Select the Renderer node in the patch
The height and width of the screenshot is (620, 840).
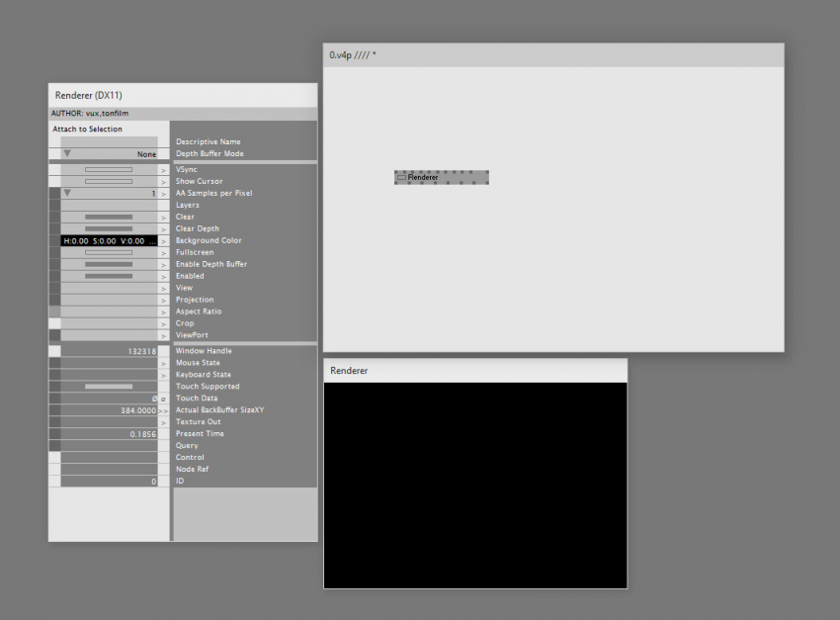click(441, 177)
